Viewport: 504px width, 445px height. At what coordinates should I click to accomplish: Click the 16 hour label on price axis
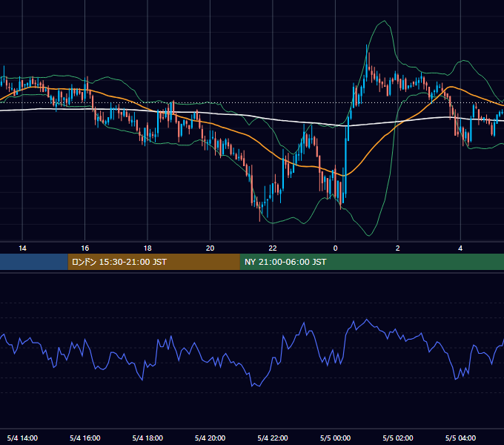pyautogui.click(x=84, y=248)
